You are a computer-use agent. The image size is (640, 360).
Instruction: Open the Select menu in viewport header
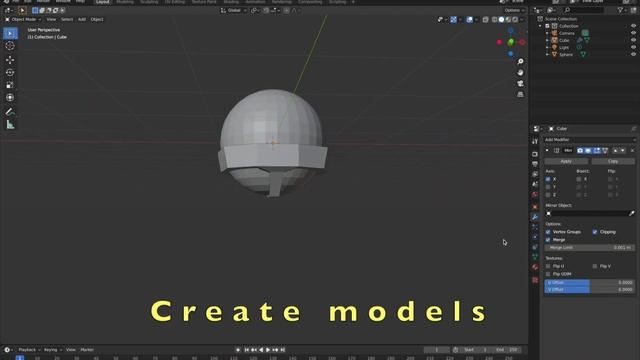click(67, 19)
